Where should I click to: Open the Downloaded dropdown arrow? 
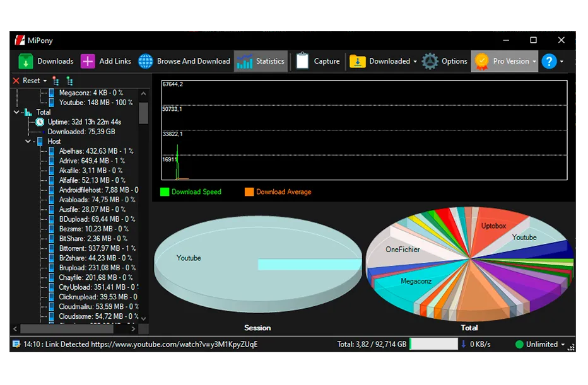click(415, 61)
